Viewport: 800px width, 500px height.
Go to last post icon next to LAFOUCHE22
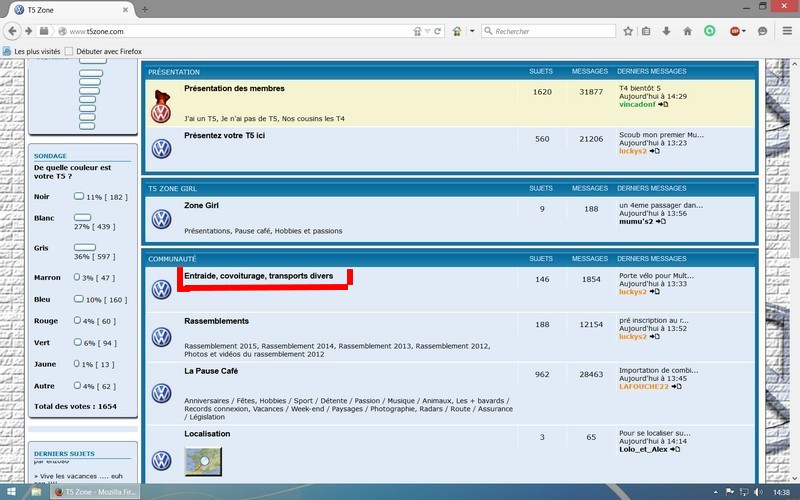[677, 387]
